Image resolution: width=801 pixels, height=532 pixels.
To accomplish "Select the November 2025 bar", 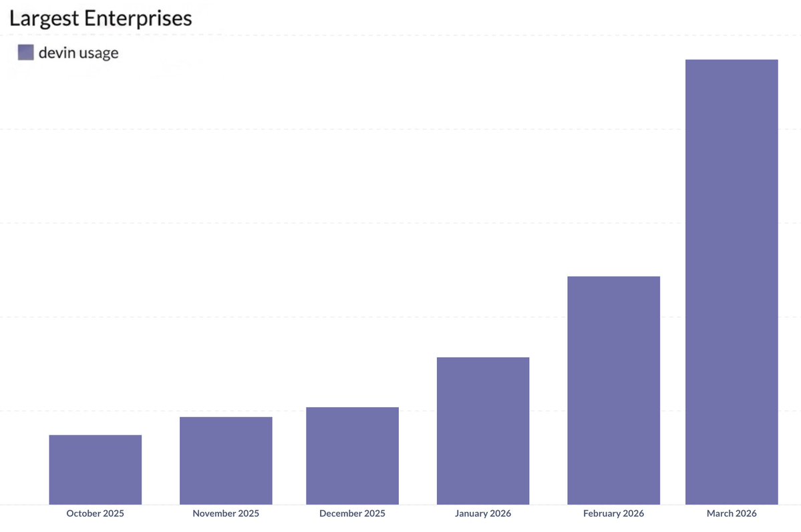I will click(226, 461).
